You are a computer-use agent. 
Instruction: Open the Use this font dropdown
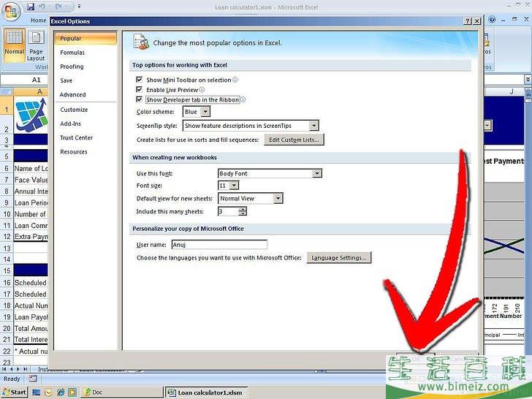(x=317, y=173)
